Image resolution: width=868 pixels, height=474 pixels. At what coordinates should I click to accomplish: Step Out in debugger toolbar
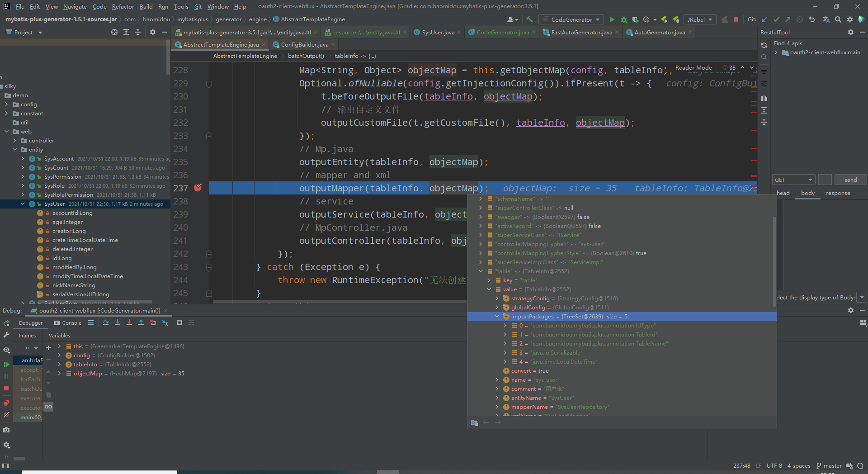point(141,322)
